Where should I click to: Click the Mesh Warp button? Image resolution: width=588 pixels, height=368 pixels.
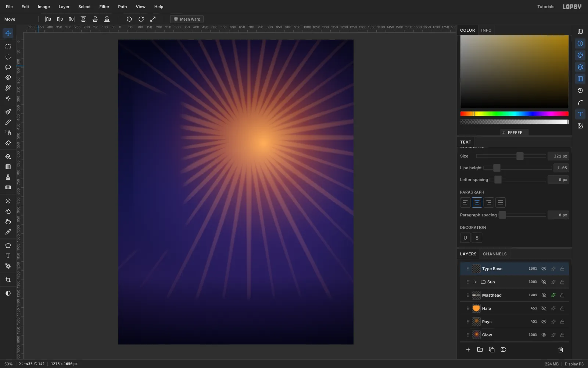(187, 19)
